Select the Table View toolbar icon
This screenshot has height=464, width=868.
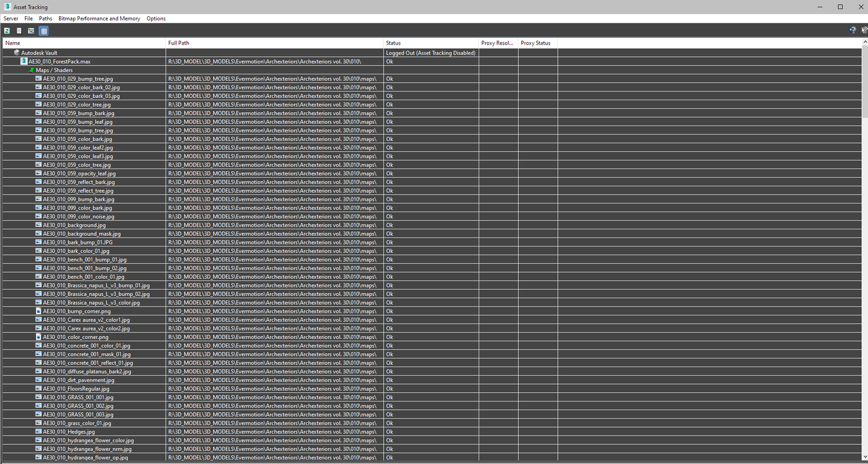point(43,30)
